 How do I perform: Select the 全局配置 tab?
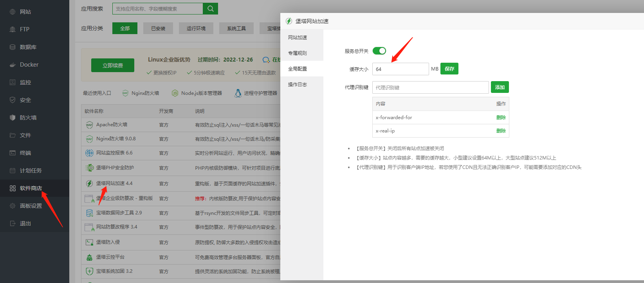302,69
